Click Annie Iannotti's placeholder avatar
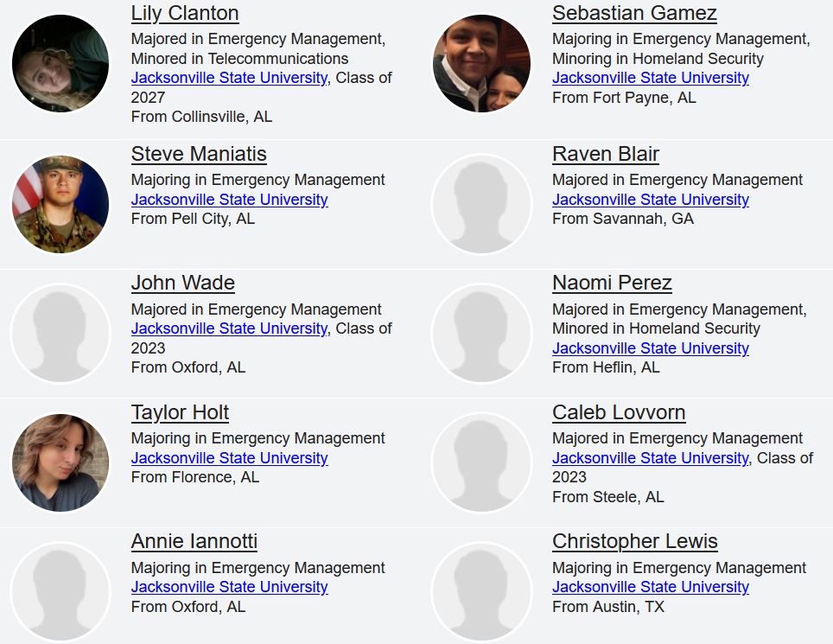The height and width of the screenshot is (644, 833). coord(60,592)
